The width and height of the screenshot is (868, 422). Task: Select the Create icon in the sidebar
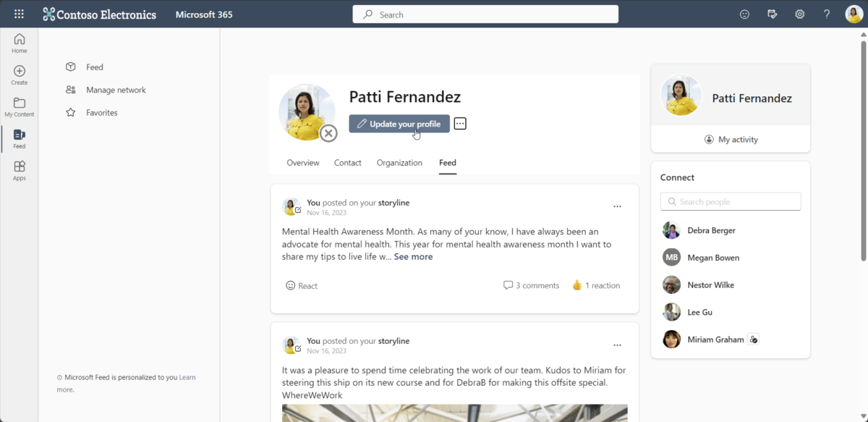(19, 73)
